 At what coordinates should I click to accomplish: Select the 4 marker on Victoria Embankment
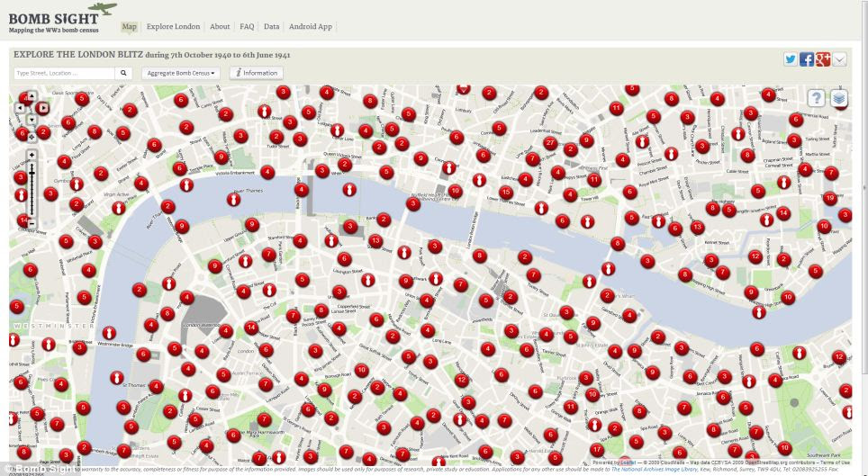[x=267, y=172]
